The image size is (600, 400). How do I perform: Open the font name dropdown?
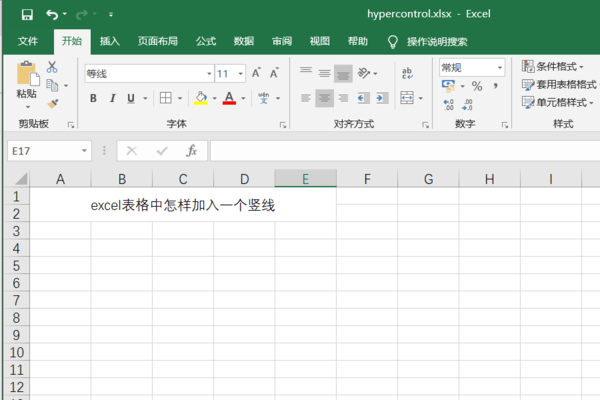209,73
